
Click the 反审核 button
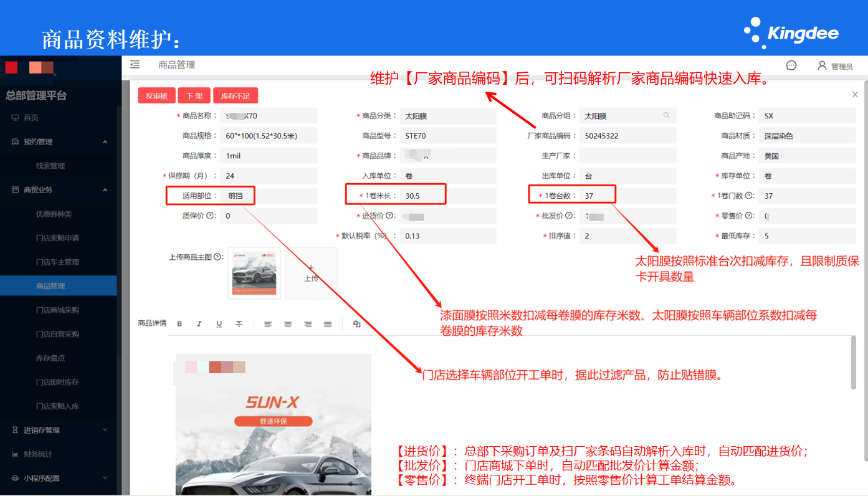[x=156, y=96]
